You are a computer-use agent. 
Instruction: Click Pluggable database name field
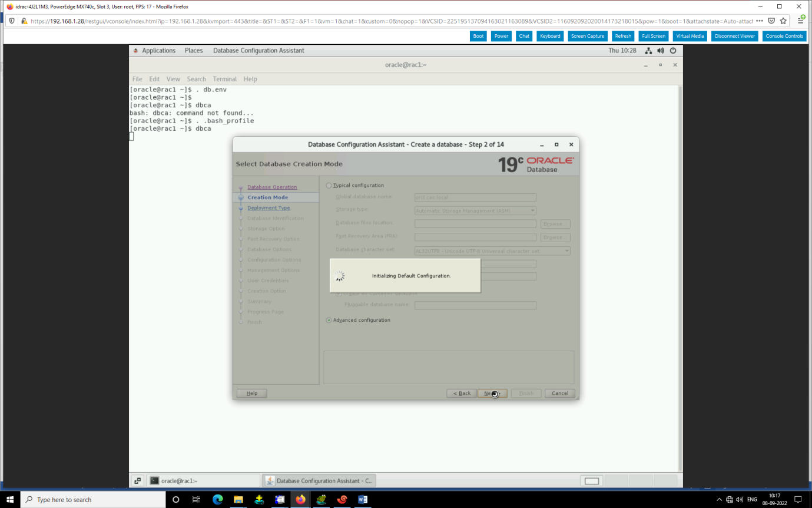tap(475, 305)
